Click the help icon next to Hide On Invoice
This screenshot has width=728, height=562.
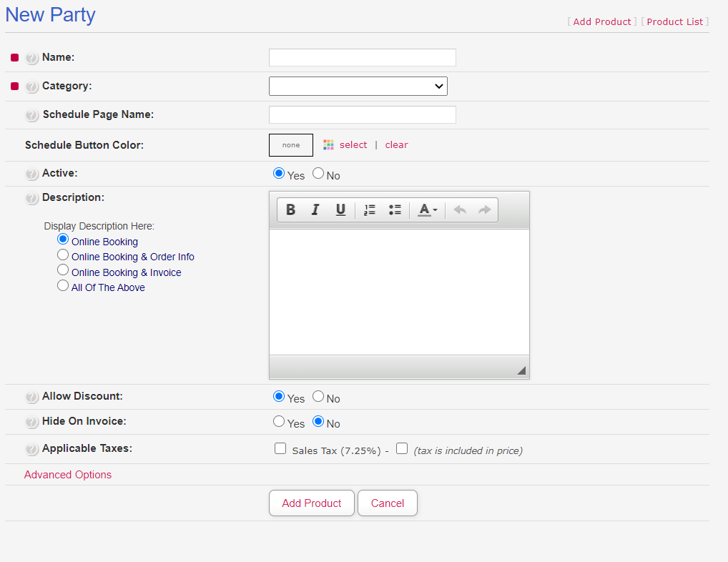[x=31, y=422]
